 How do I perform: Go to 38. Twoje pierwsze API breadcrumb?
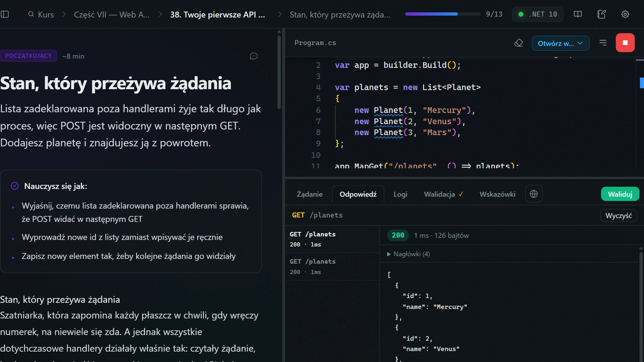pyautogui.click(x=218, y=14)
